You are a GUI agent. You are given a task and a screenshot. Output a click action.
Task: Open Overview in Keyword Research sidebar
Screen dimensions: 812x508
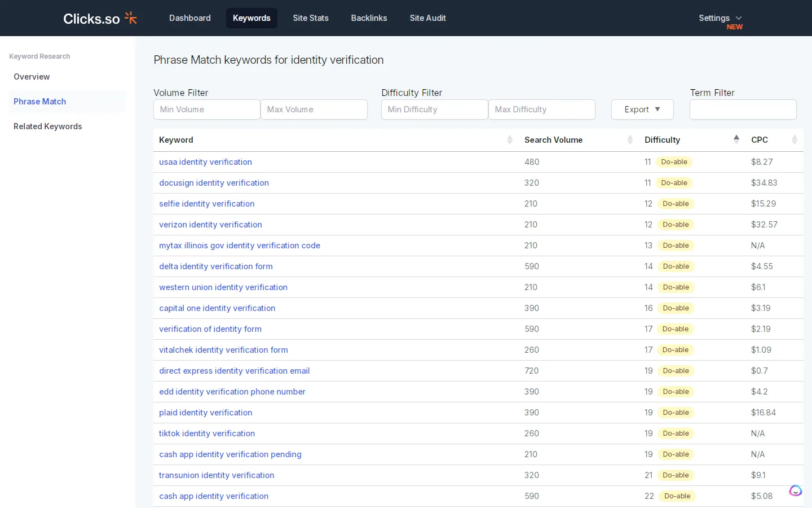pos(32,77)
